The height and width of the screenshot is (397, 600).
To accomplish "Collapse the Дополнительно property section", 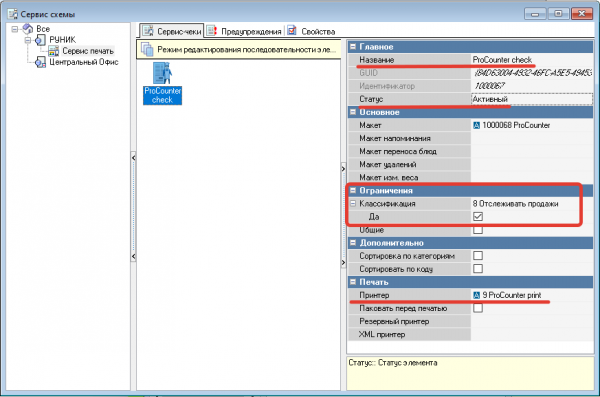I will point(353,243).
